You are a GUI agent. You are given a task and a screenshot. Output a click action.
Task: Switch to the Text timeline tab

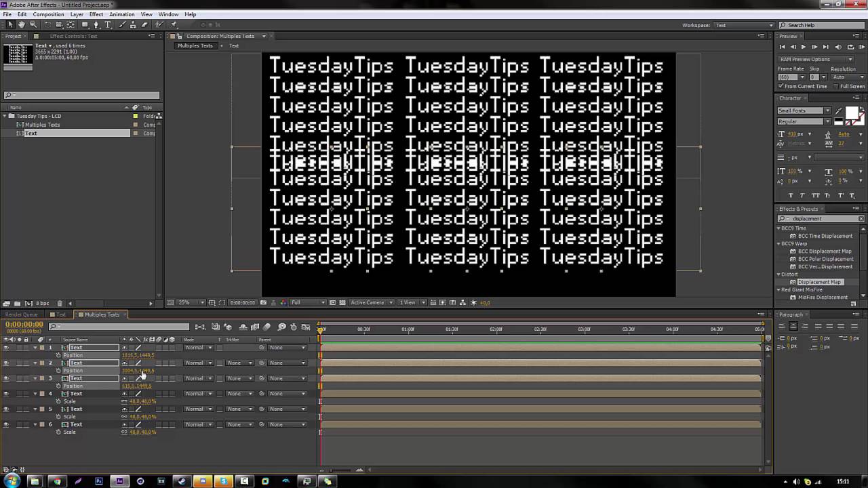(60, 314)
